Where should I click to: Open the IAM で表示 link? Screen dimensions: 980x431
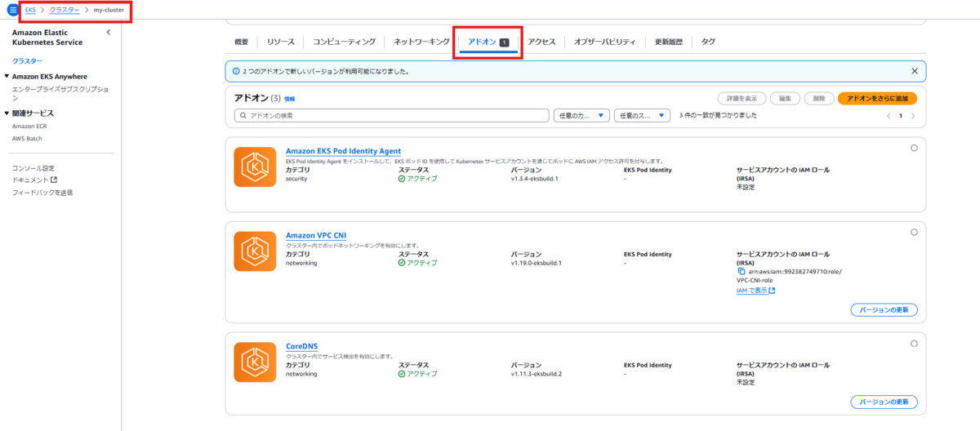[755, 291]
